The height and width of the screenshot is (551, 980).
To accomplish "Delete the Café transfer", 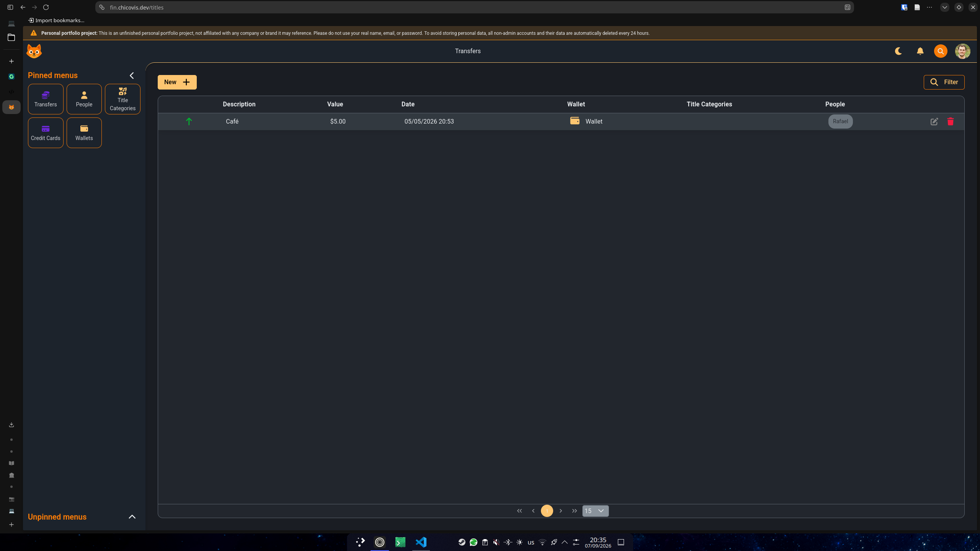I will [x=951, y=122].
